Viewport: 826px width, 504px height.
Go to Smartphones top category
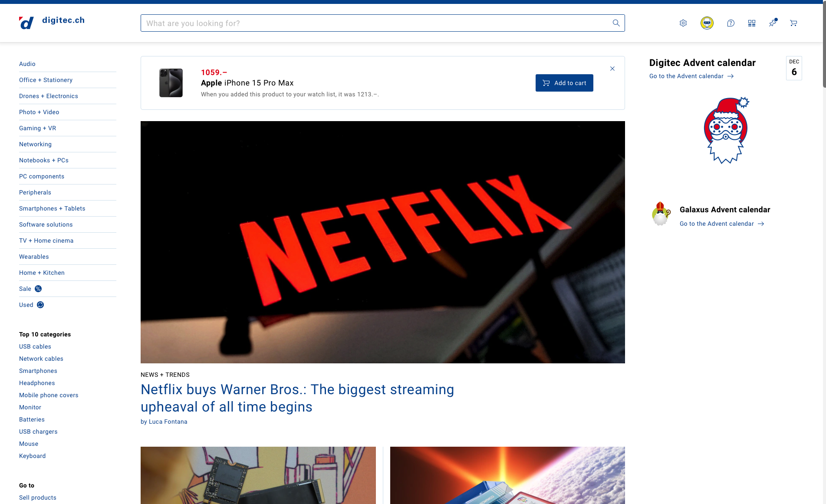click(38, 371)
